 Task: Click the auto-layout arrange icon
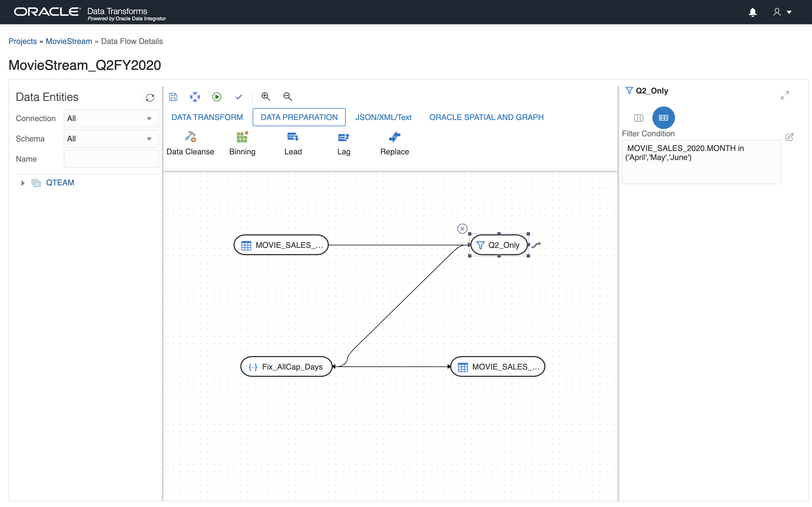195,97
